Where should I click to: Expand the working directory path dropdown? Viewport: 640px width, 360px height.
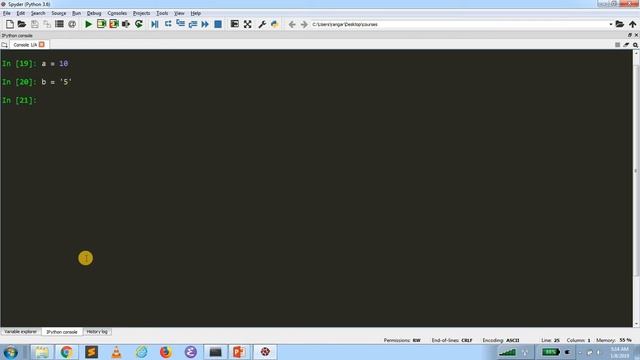(611, 24)
